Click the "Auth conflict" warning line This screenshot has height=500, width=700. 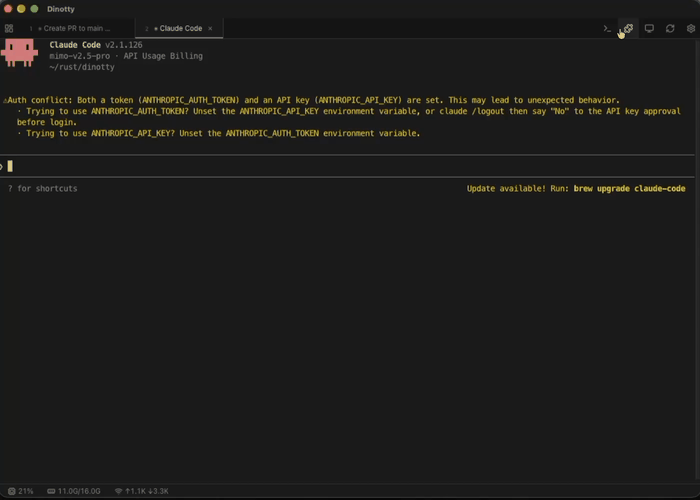[311, 100]
